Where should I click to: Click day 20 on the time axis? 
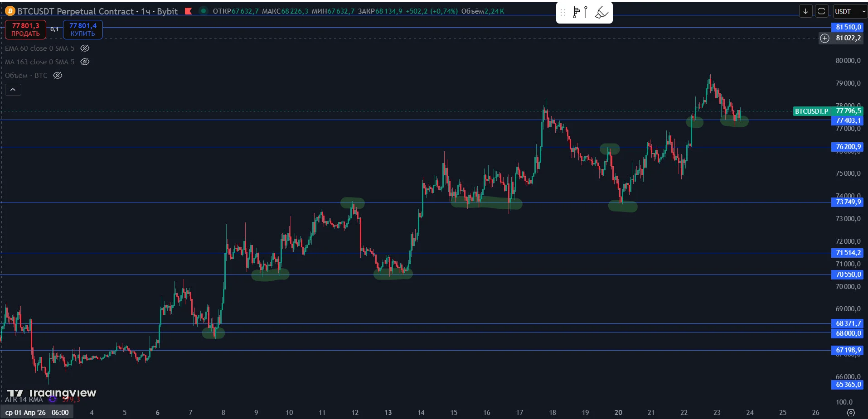click(x=618, y=413)
